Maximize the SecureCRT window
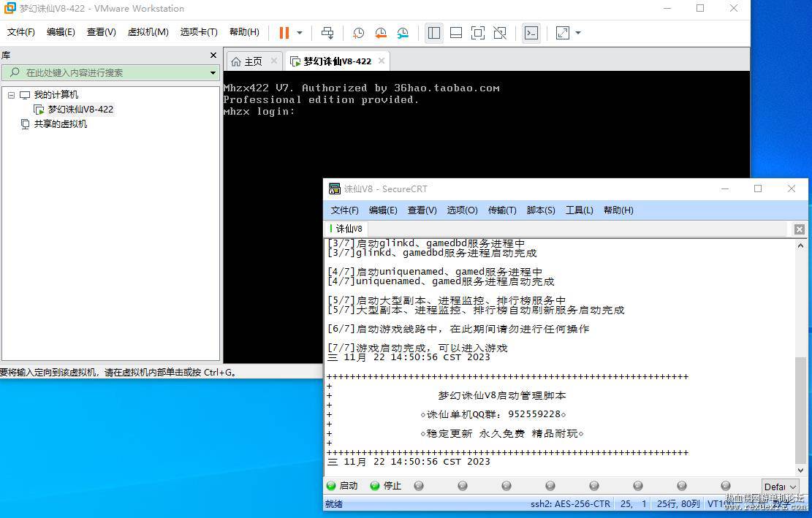This screenshot has width=812, height=518. (x=758, y=189)
